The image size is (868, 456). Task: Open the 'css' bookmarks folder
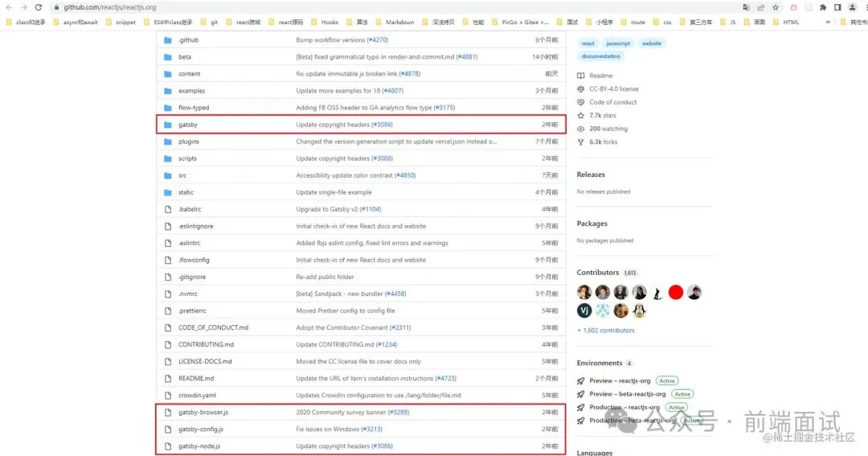pyautogui.click(x=662, y=23)
